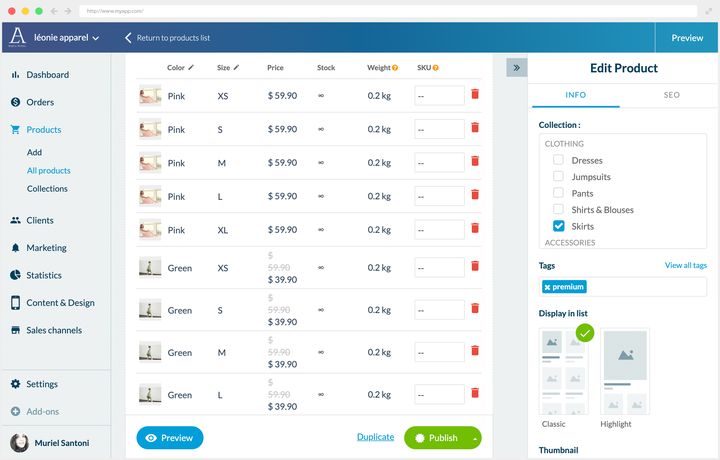Collapse the Edit Product side panel
Screen dimensions: 720x460
click(517, 68)
